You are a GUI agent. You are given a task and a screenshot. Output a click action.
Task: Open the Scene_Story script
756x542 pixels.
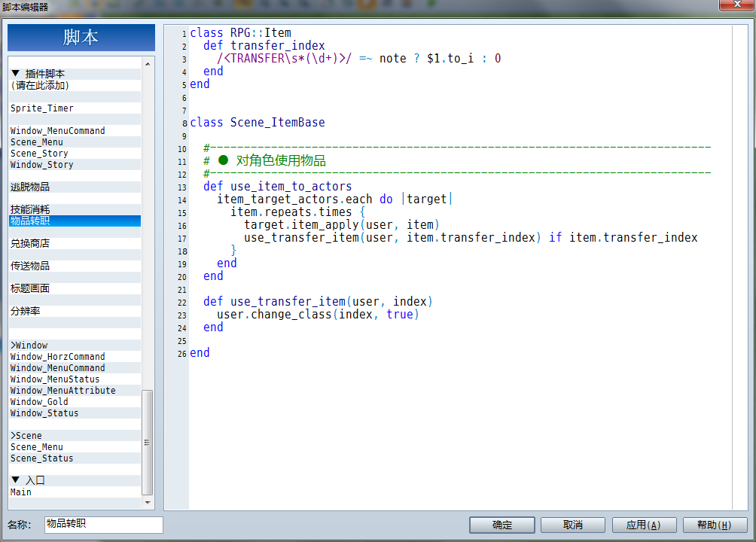pos(75,154)
